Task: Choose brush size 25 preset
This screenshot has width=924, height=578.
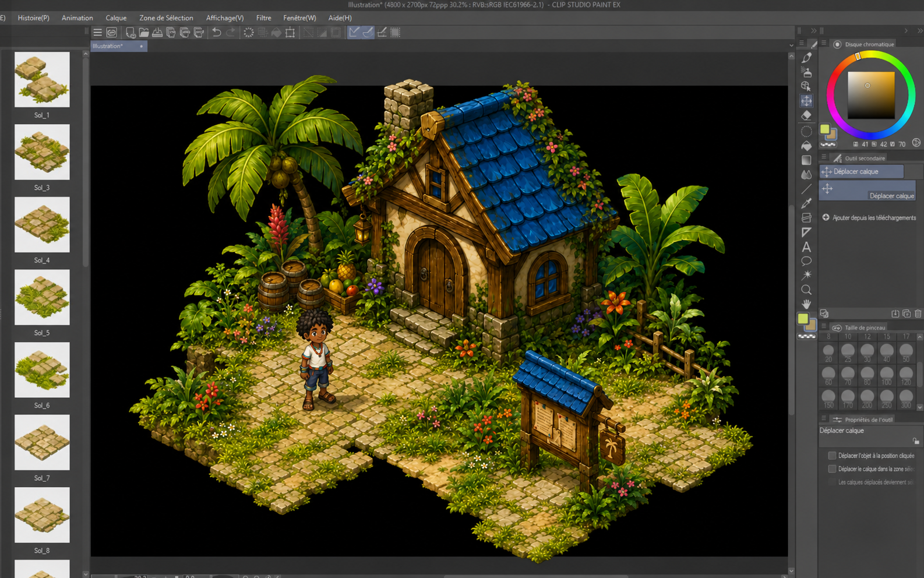Action: click(848, 352)
